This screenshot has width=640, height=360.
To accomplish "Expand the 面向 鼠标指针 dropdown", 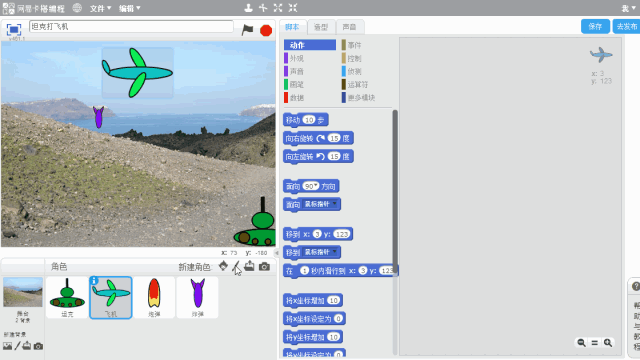I will [335, 204].
